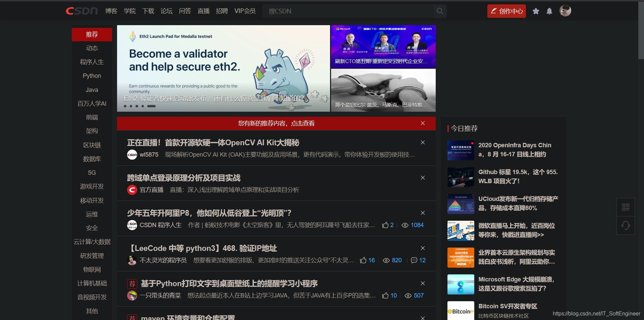644x320 pixels.
Task: Click 官方直播 author avatar
Action: pos(132,190)
